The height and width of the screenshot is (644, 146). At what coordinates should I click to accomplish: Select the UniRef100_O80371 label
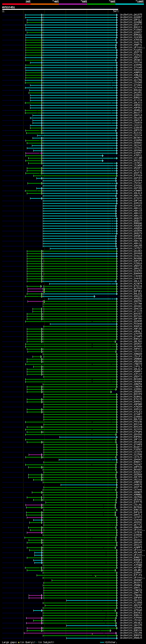[131, 600]
